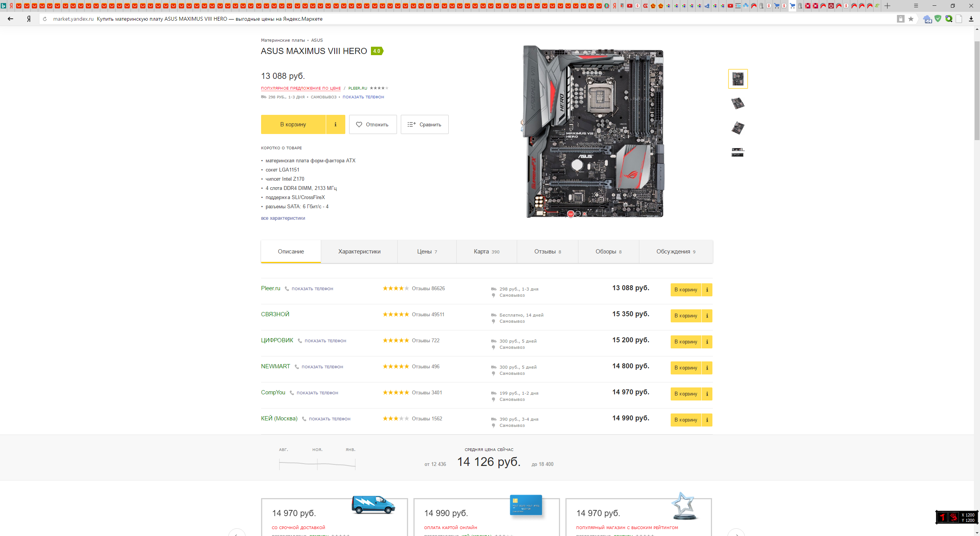This screenshot has width=980, height=536.
Task: Click info icon next to main В корзину
Action: tap(335, 124)
